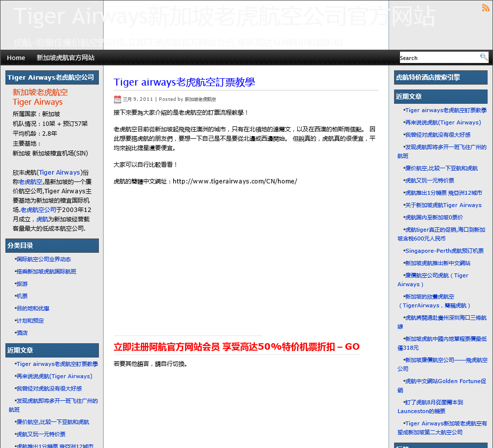Open the Home menu item
493x448 pixels.
[x=16, y=58]
